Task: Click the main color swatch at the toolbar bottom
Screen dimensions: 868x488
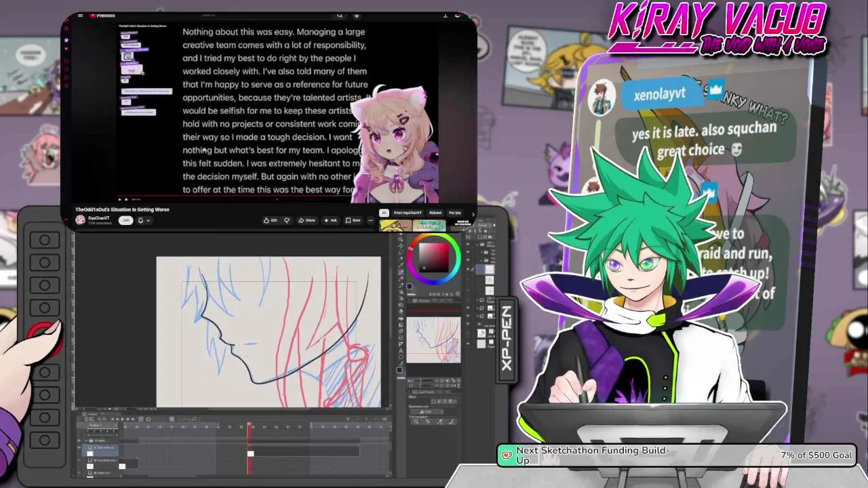Action: click(399, 369)
